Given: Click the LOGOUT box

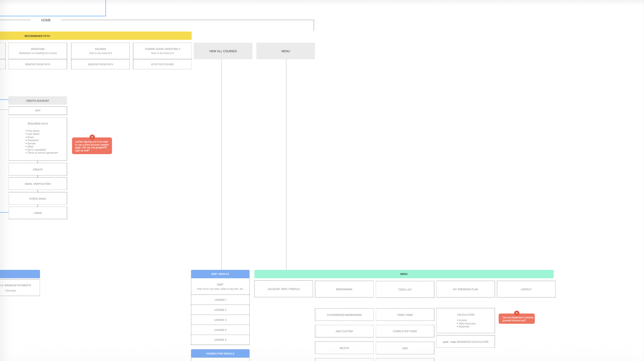Looking at the screenshot, I should coord(526,289).
